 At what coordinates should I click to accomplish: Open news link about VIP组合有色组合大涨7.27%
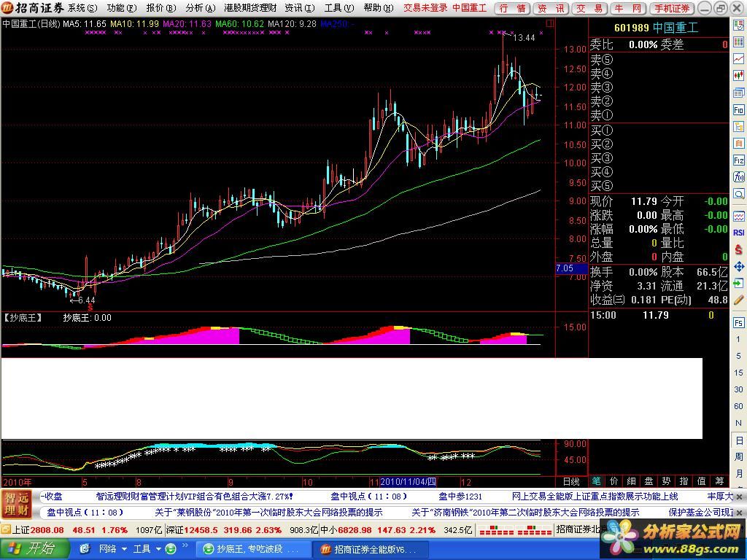click(x=194, y=496)
